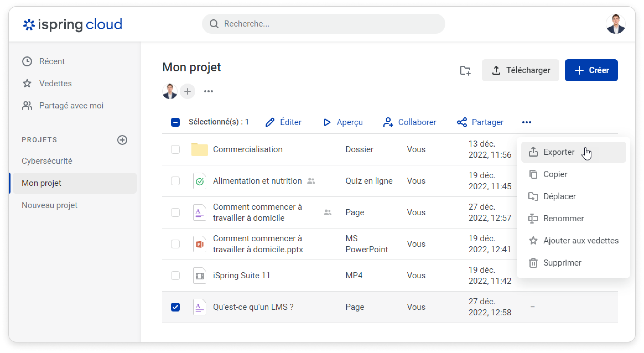Add a new project with plus icon
This screenshot has height=353, width=644.
122,140
